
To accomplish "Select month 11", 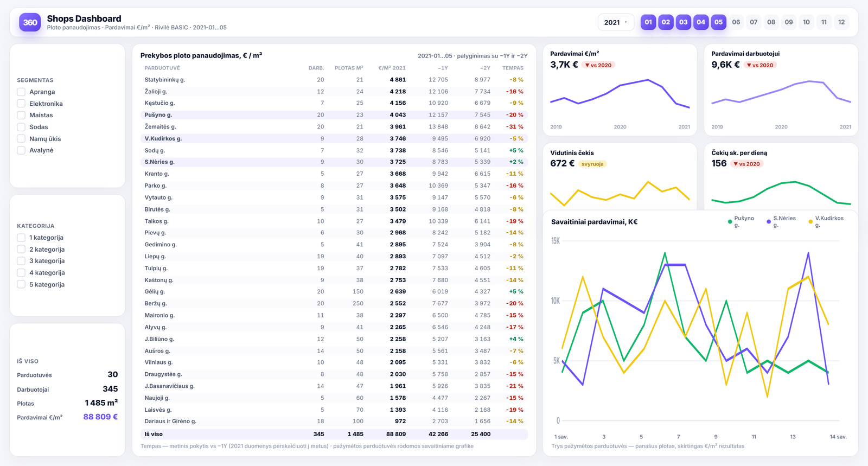I will tap(824, 22).
